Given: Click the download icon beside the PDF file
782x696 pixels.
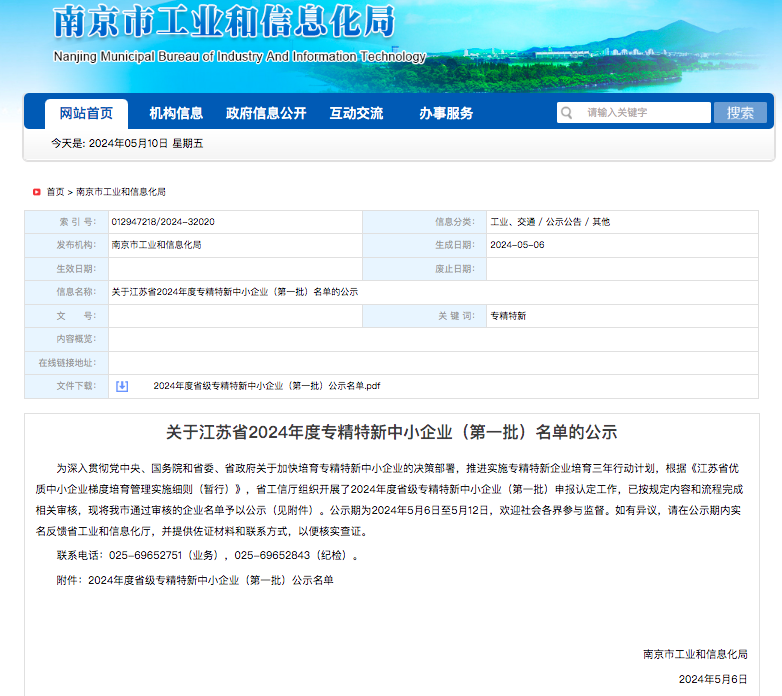Looking at the screenshot, I should pos(122,386).
